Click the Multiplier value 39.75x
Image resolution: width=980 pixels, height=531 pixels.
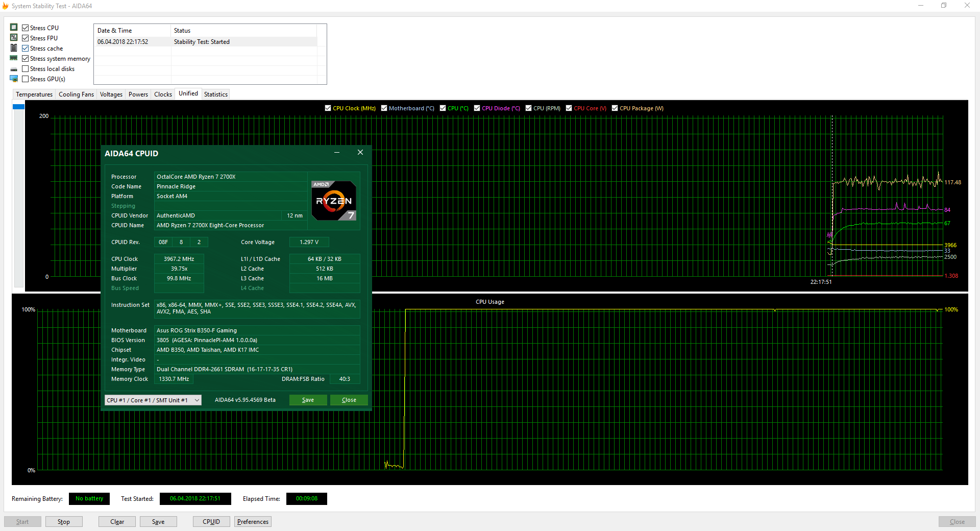[x=179, y=269]
